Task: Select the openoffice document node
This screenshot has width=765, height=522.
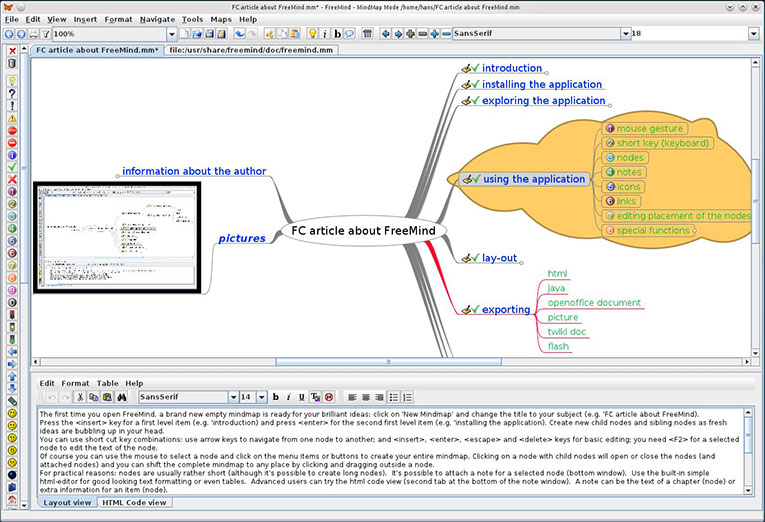Action: pos(594,302)
